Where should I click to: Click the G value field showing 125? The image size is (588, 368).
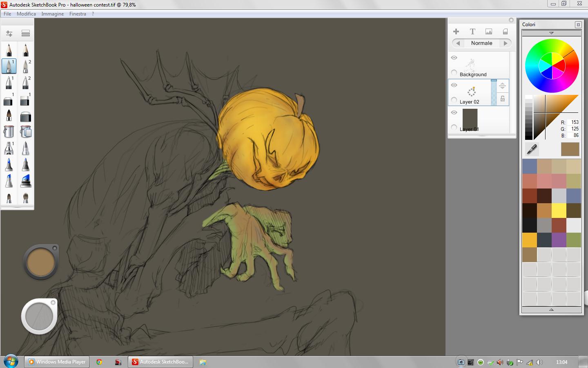(x=573, y=129)
